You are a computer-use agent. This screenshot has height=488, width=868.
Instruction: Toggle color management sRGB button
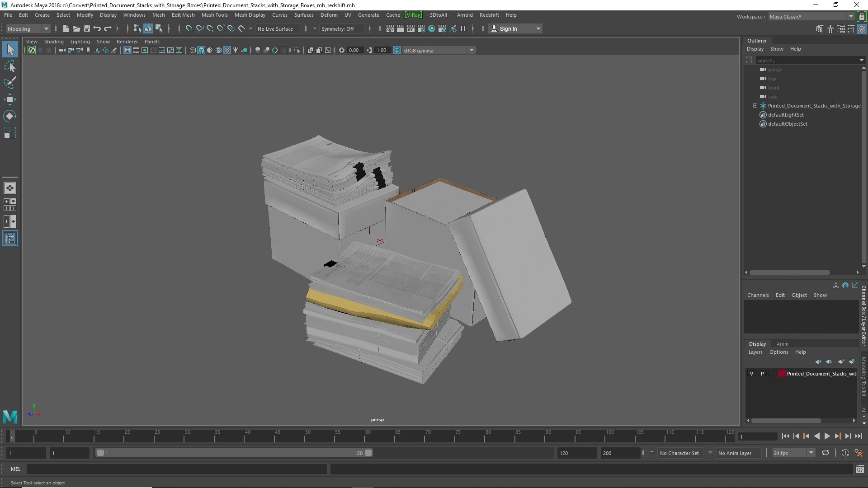pos(396,50)
